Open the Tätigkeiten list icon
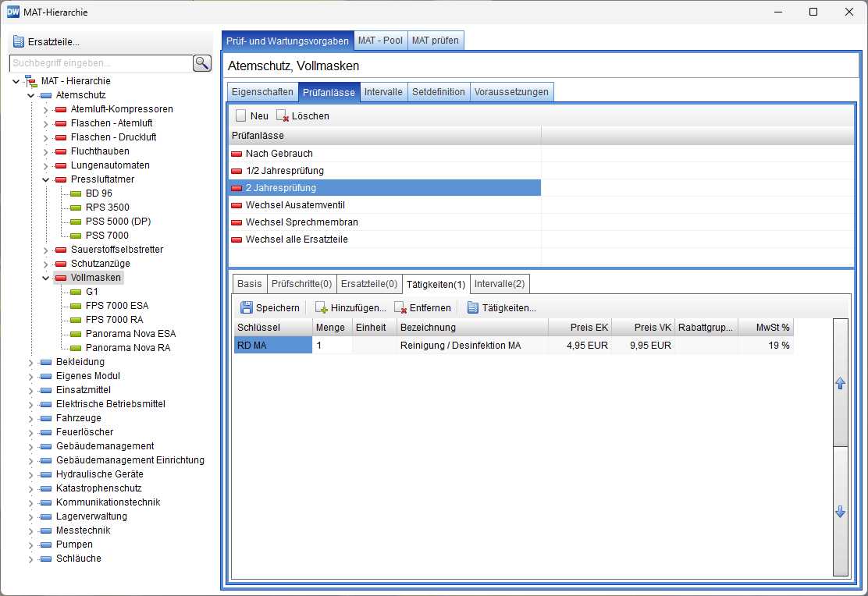This screenshot has width=868, height=596. (x=502, y=308)
